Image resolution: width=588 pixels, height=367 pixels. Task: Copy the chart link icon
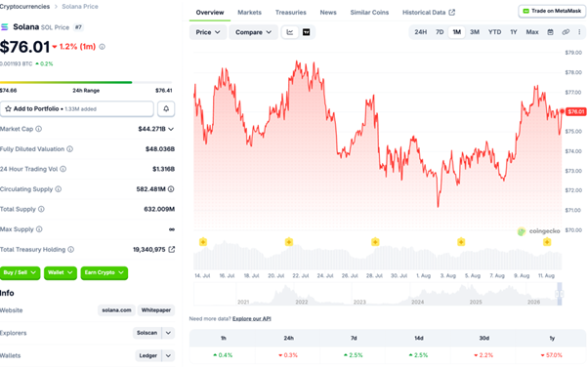click(x=566, y=32)
